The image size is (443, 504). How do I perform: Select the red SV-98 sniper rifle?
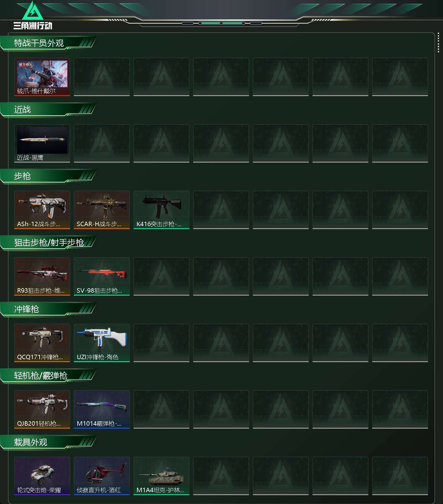point(102,276)
